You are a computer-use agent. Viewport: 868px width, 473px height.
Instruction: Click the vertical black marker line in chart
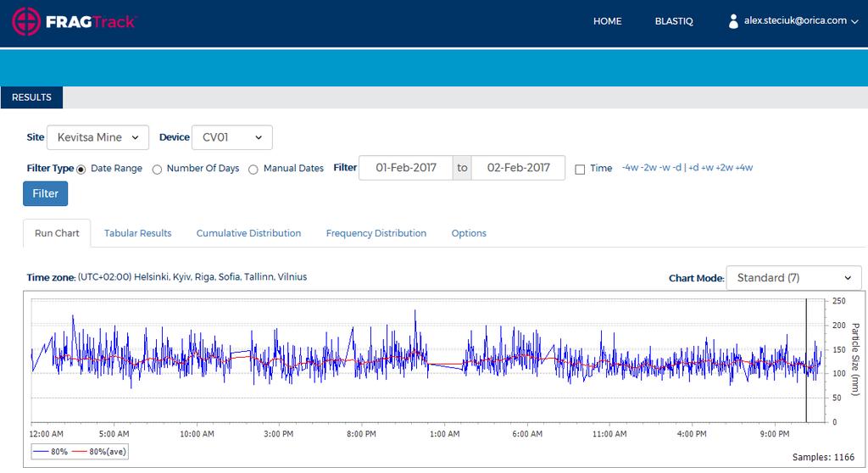[806, 360]
